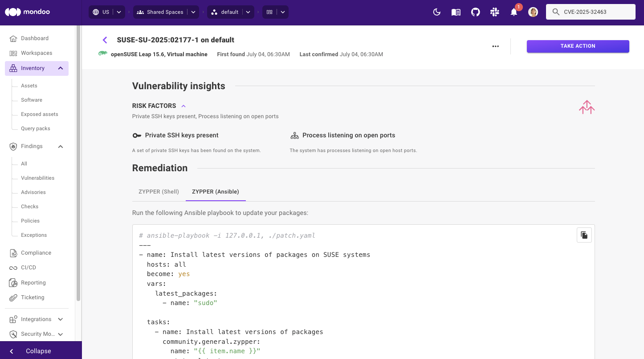
Task: Click the Dashboard home icon
Action: point(13,38)
